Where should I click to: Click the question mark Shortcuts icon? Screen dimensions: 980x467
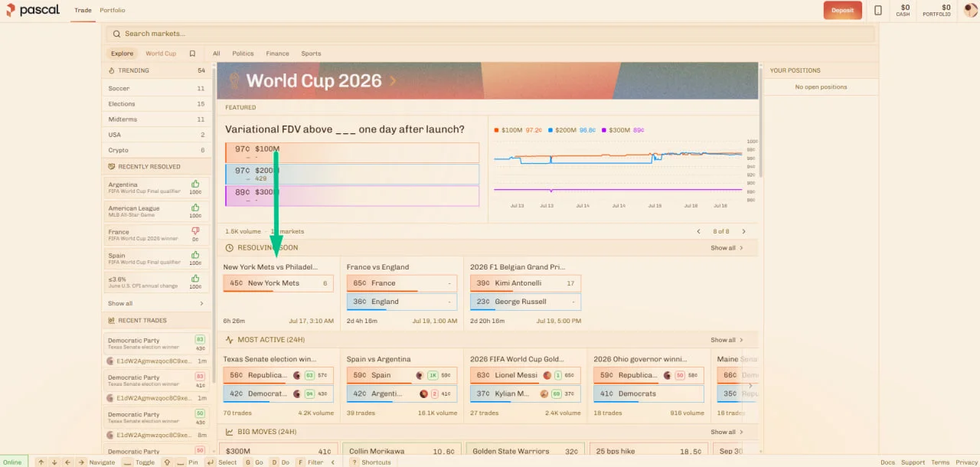click(x=354, y=462)
